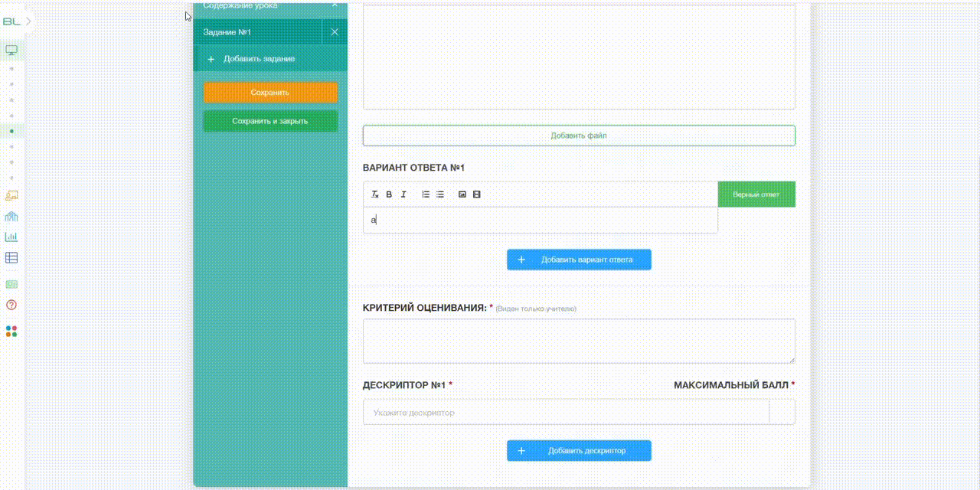Click plus icon beside Добавить задание
This screenshot has width=980, height=490.
tap(211, 59)
